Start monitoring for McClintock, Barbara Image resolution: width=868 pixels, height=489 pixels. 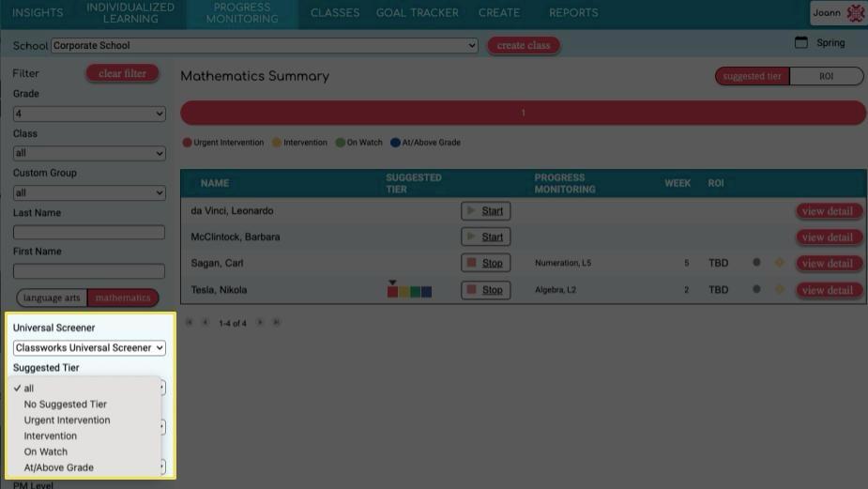(x=485, y=237)
